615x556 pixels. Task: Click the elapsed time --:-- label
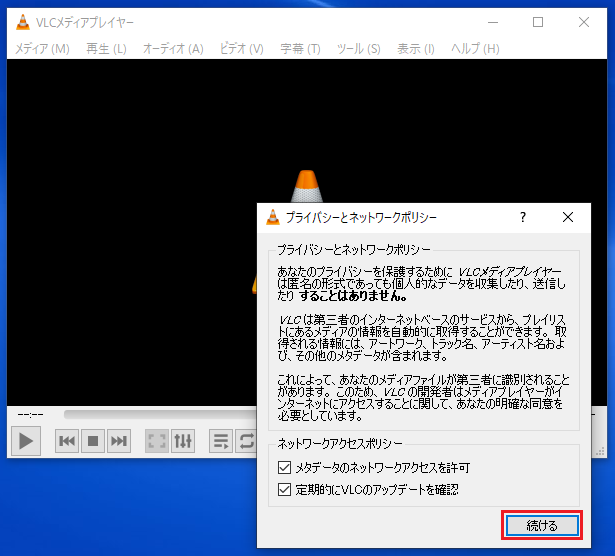(x=31, y=414)
